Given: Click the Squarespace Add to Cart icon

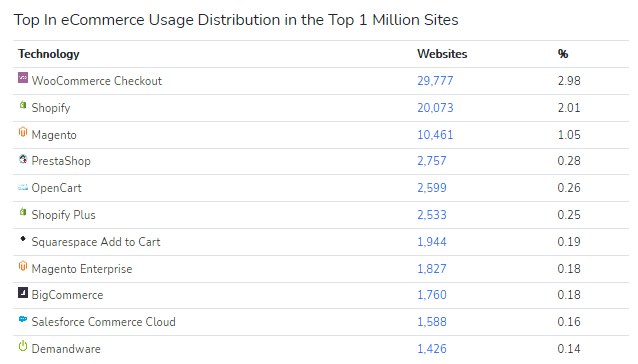Looking at the screenshot, I should pyautogui.click(x=23, y=239).
